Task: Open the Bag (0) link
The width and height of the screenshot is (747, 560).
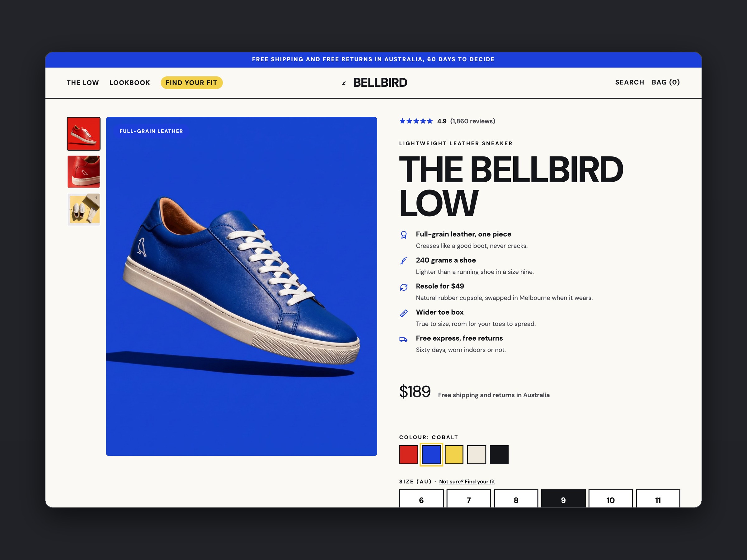Action: (x=666, y=82)
